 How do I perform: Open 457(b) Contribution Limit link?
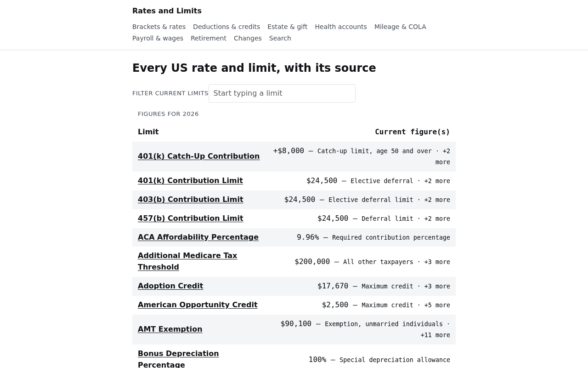191,218
